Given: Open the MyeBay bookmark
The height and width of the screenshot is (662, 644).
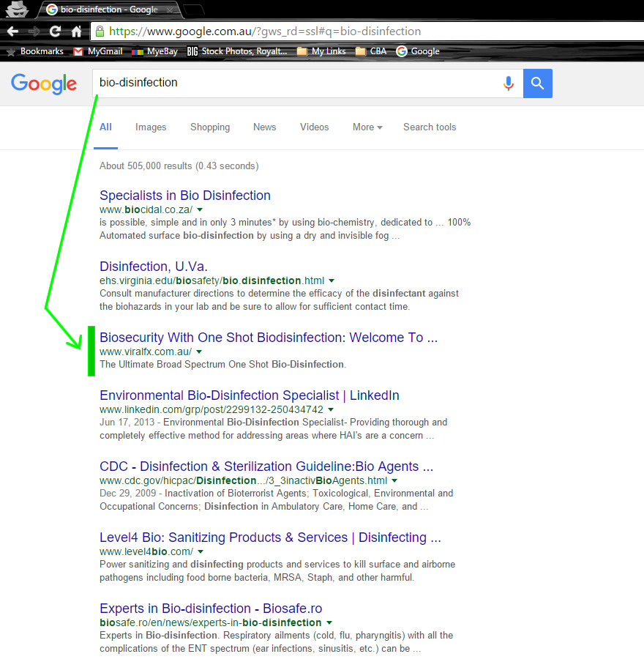Looking at the screenshot, I should [154, 51].
